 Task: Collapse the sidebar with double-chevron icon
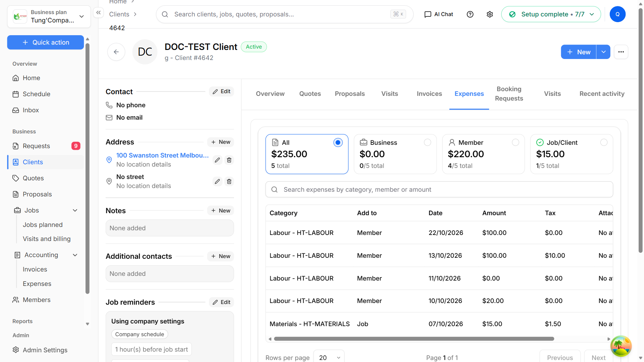(98, 13)
